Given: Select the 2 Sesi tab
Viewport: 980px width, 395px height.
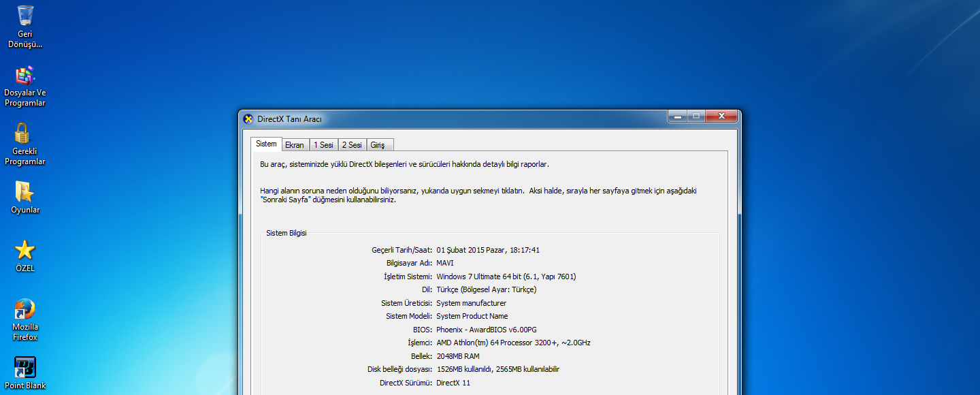Looking at the screenshot, I should point(352,145).
